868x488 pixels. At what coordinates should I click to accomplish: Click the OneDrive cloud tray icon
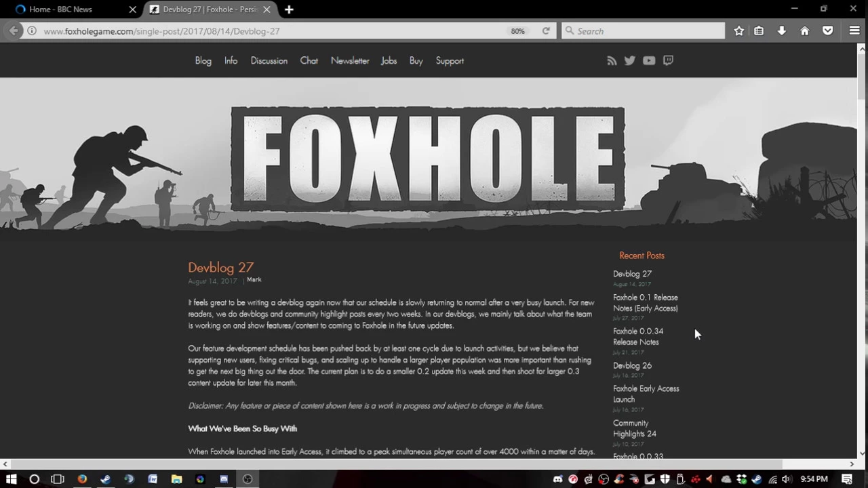(x=726, y=479)
